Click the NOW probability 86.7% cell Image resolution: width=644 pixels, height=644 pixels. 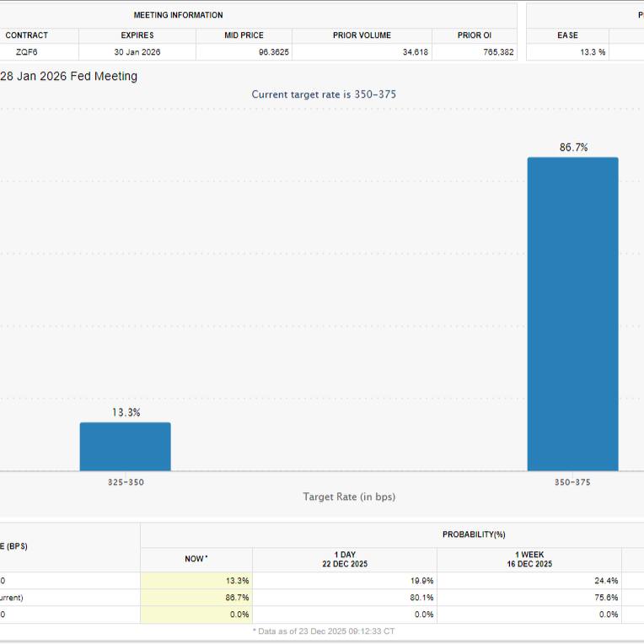[196, 598]
